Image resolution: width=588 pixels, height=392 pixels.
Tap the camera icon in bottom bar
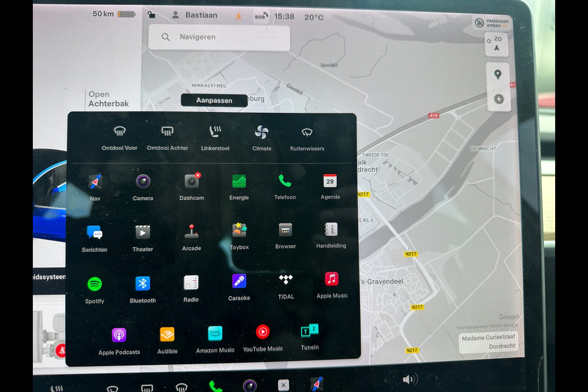coord(250,385)
